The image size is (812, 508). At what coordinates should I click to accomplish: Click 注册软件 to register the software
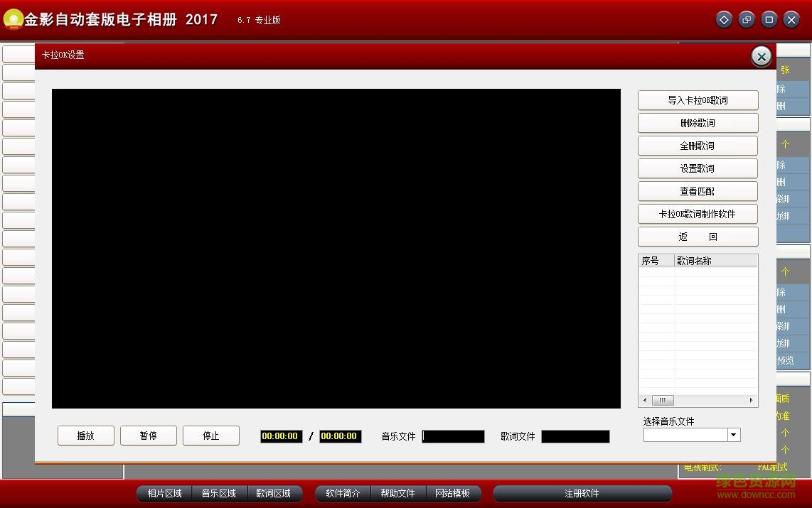point(582,493)
